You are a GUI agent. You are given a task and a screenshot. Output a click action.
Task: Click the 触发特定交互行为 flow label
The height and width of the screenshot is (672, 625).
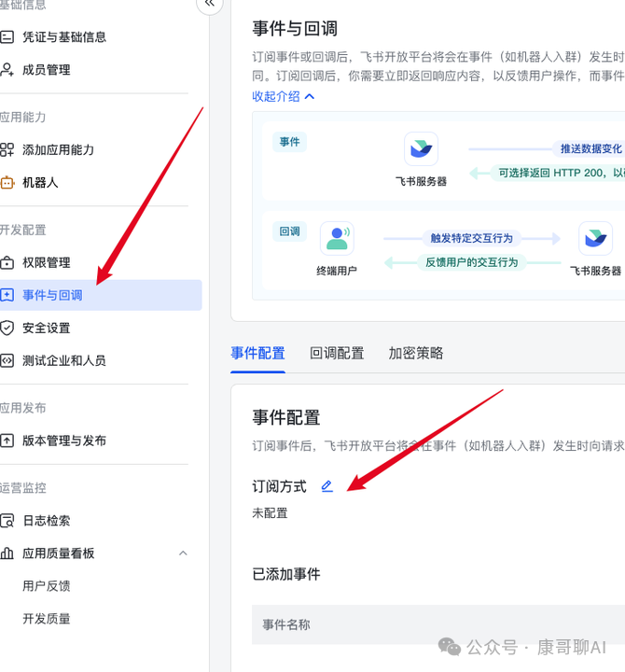[x=472, y=238]
